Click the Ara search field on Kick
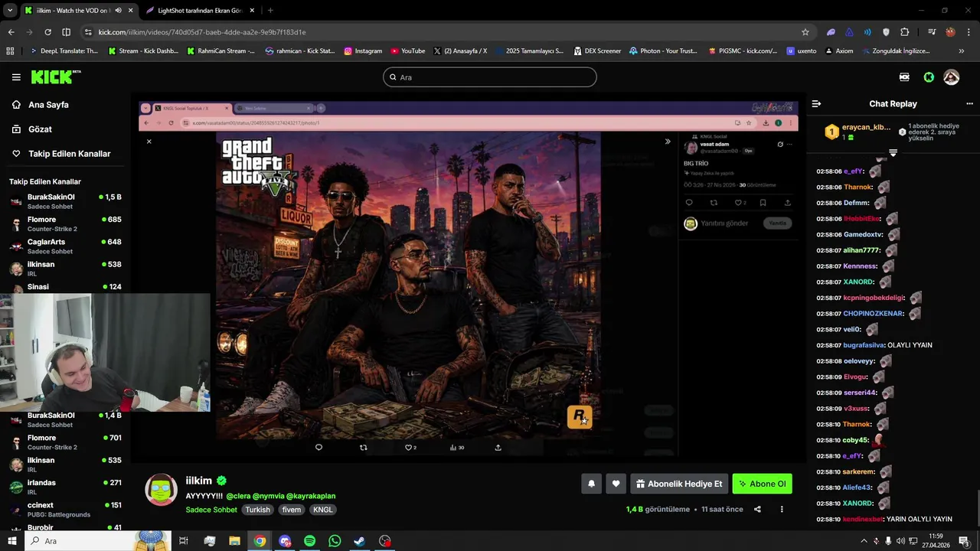 [490, 77]
